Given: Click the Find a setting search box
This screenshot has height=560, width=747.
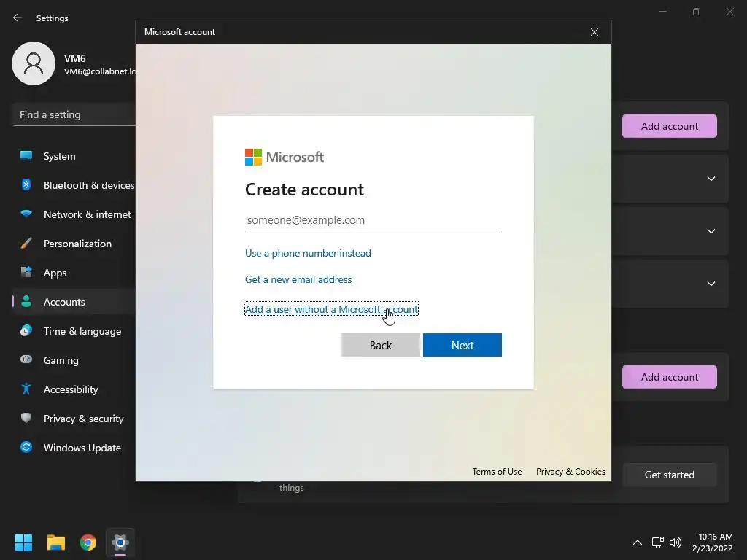Looking at the screenshot, I should 74,114.
